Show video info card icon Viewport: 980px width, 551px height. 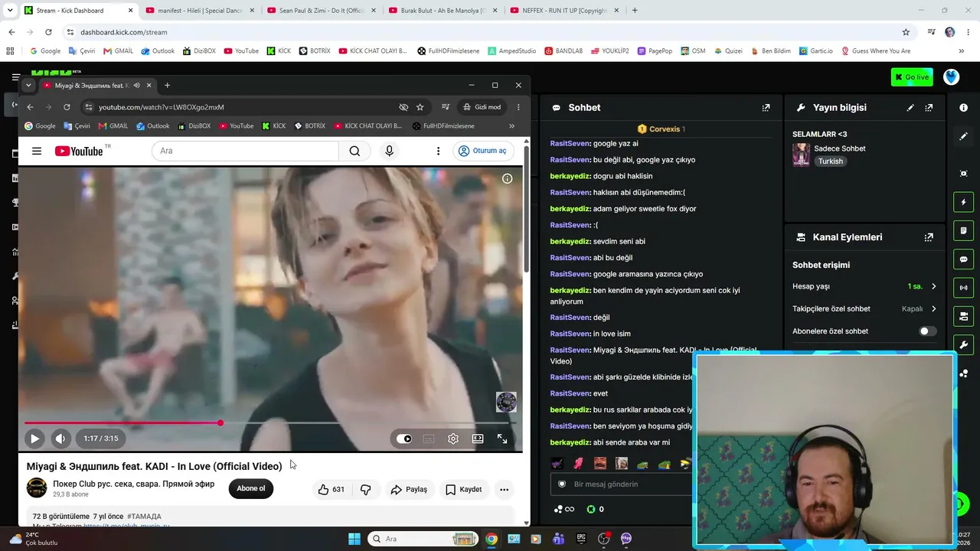[507, 178]
